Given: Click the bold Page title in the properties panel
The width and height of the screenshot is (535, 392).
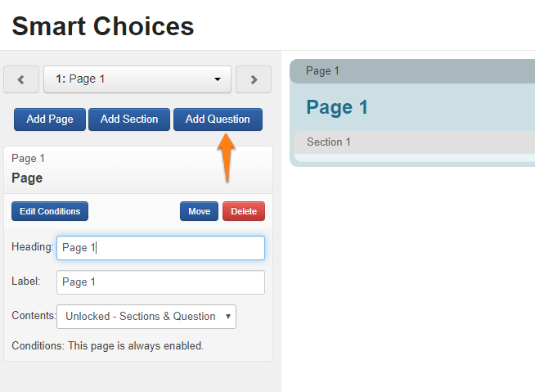Looking at the screenshot, I should (x=27, y=178).
